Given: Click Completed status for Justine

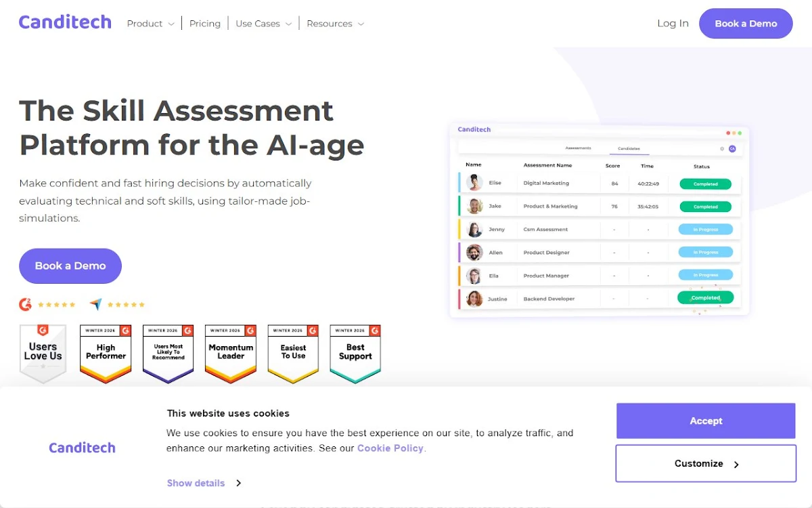Looking at the screenshot, I should 705,297.
